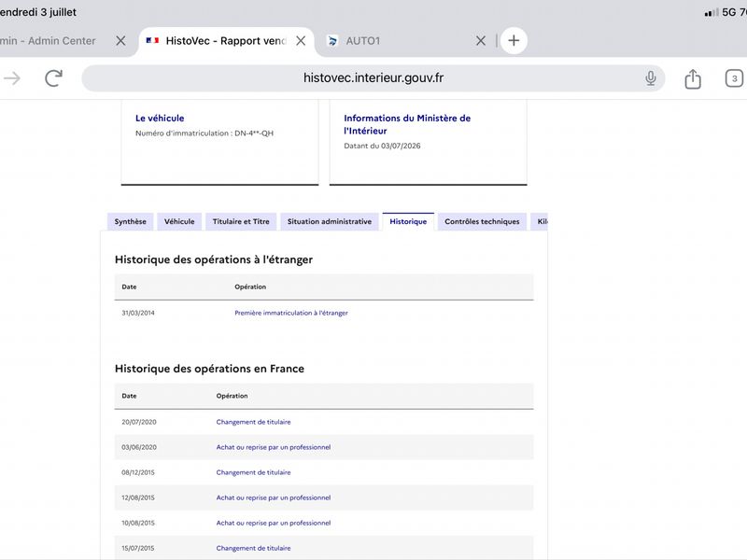Click Changement de titulaire dated 20/07/2020

pos(253,422)
